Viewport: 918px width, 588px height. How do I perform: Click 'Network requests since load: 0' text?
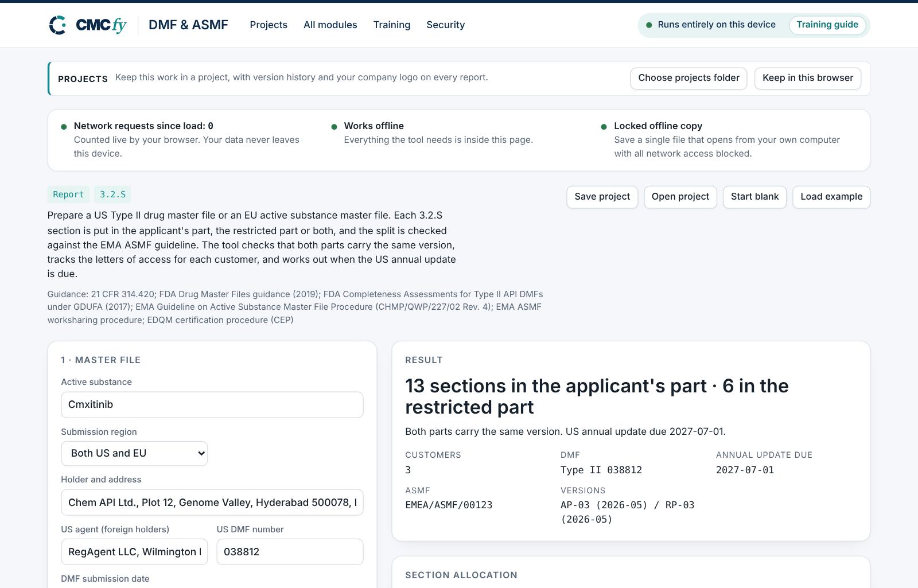143,126
